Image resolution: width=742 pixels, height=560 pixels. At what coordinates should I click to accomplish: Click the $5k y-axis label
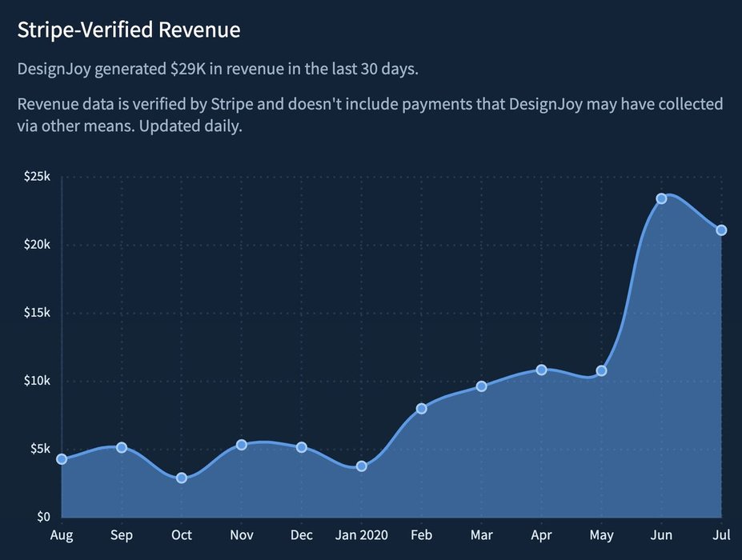[40, 449]
